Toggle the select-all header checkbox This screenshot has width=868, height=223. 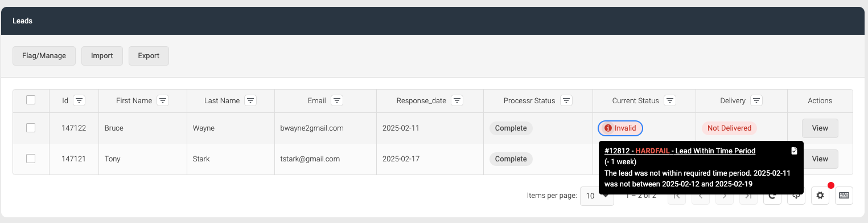31,100
